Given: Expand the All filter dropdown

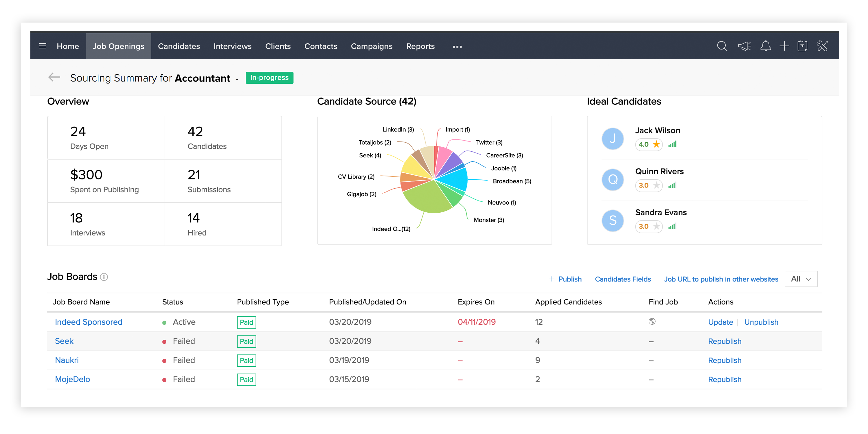Looking at the screenshot, I should pos(801,279).
